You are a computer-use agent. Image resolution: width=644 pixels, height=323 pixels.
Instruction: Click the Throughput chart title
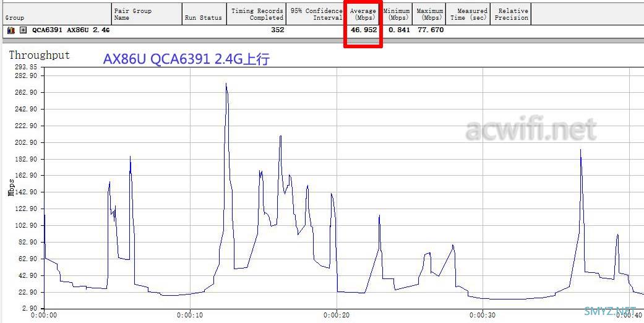(x=40, y=55)
